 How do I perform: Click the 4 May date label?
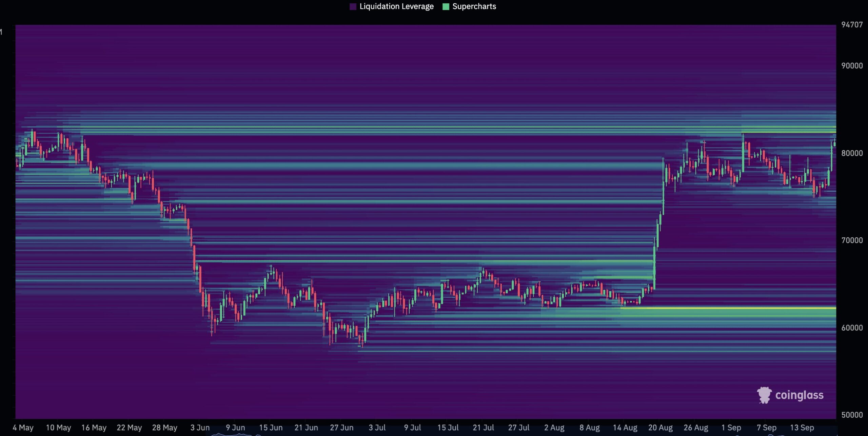coord(23,428)
